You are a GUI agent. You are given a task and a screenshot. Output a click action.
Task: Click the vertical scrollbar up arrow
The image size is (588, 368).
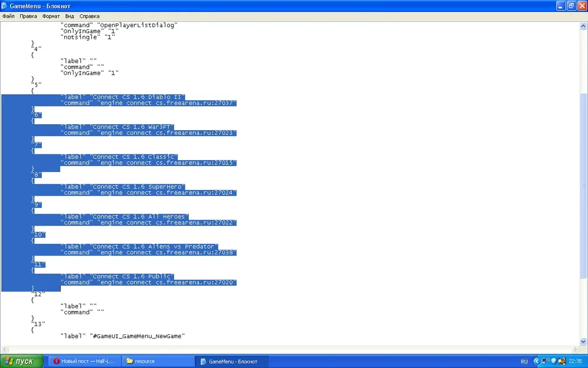click(583, 26)
